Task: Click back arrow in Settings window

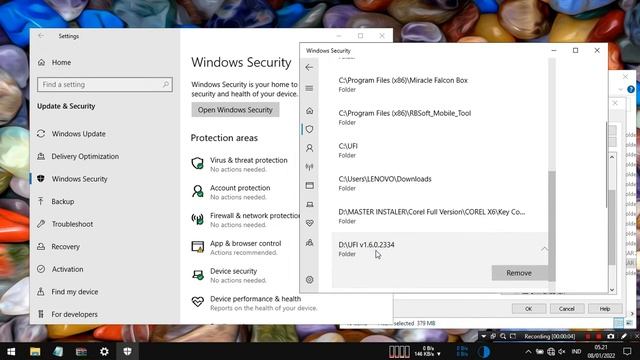Action: [41, 36]
